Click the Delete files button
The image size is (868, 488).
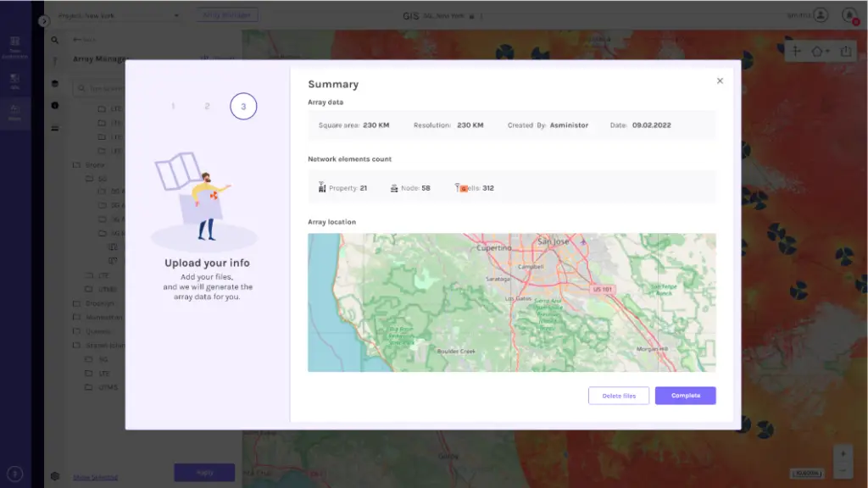619,396
